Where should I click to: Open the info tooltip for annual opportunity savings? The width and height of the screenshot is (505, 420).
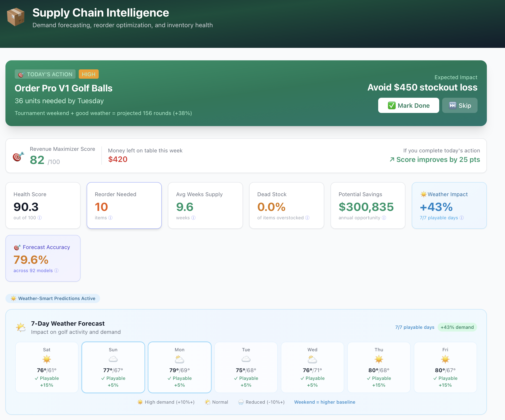click(384, 218)
